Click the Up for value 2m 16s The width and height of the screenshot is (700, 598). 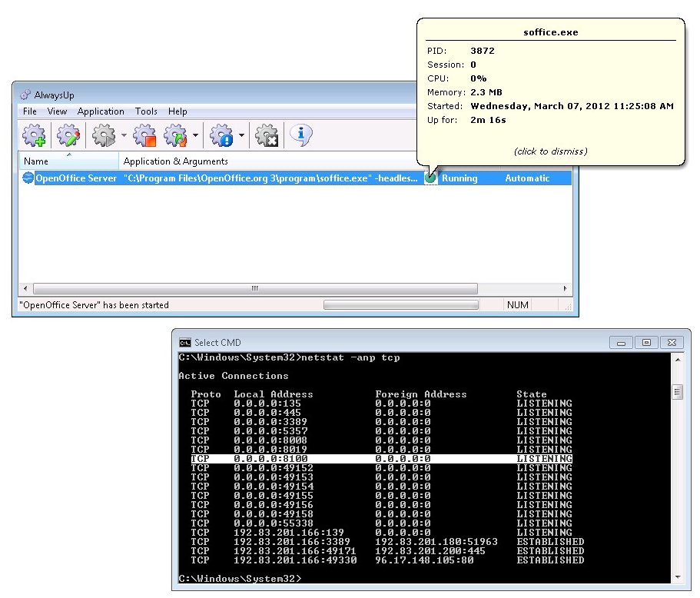(488, 120)
